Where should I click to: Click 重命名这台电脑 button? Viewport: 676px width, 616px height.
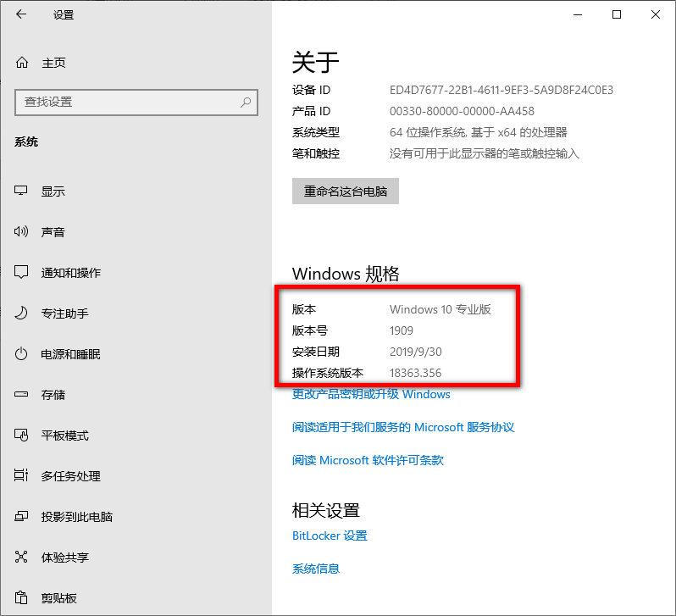tap(346, 191)
